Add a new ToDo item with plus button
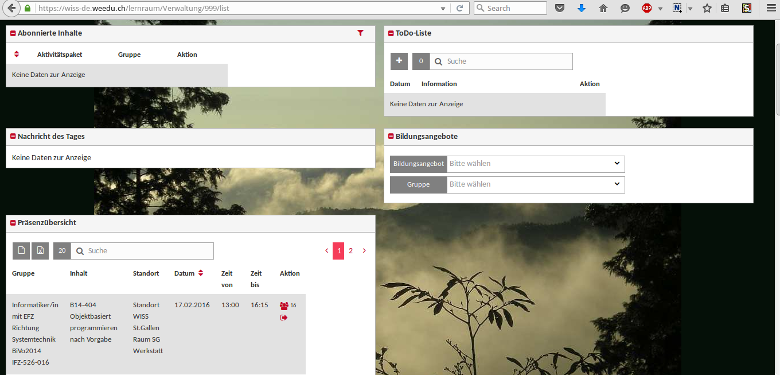 click(399, 61)
